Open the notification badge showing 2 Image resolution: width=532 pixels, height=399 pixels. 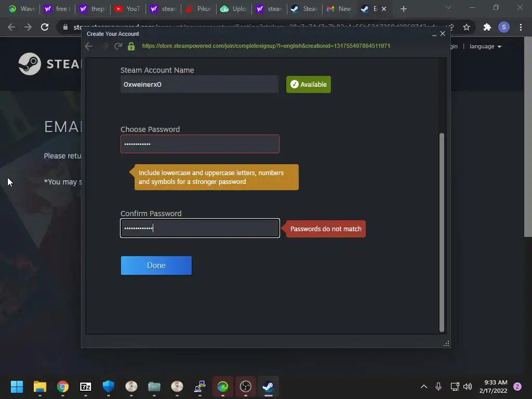click(517, 387)
